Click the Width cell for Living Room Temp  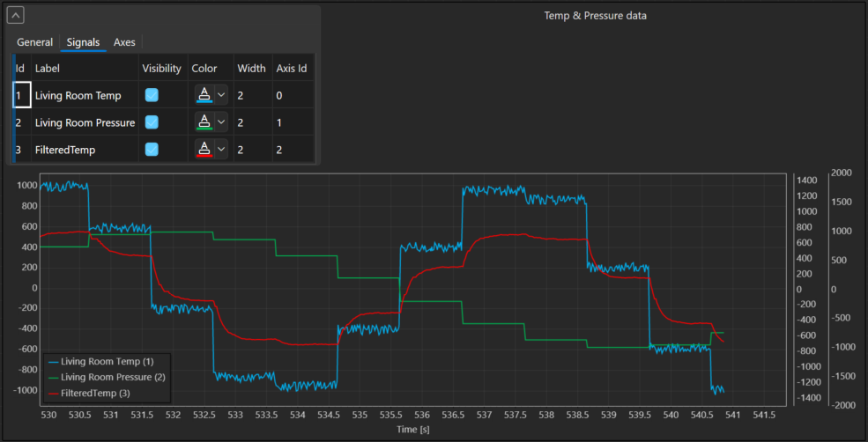[x=252, y=95]
